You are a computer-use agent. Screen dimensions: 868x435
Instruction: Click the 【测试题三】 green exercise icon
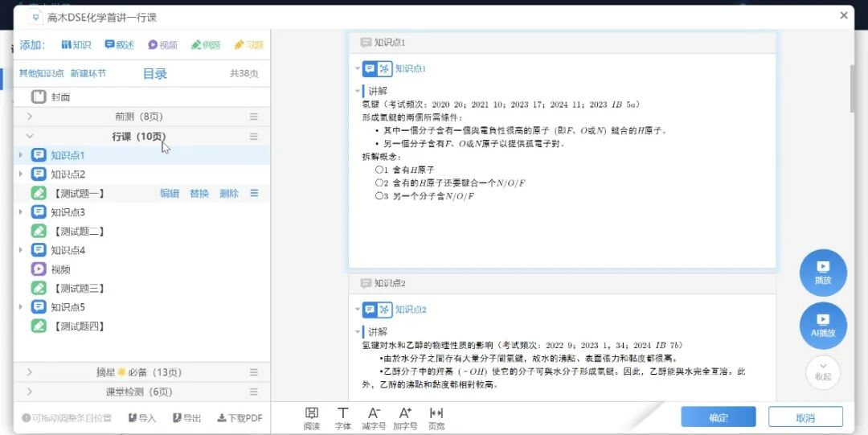(39, 288)
